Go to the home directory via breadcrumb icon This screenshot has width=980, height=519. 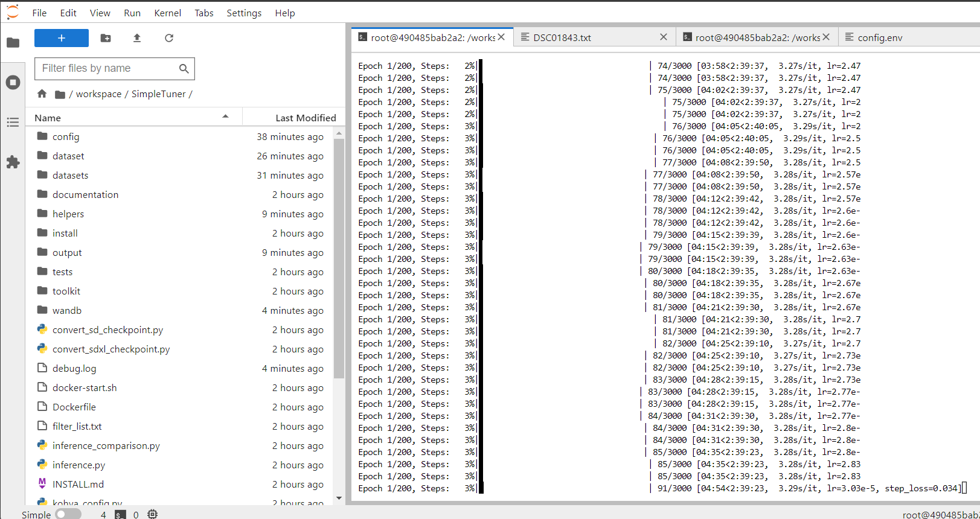(x=42, y=94)
